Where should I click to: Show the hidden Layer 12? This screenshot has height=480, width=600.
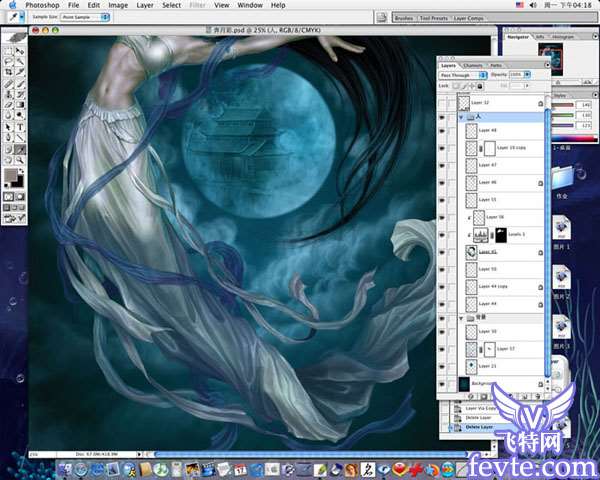(x=442, y=103)
